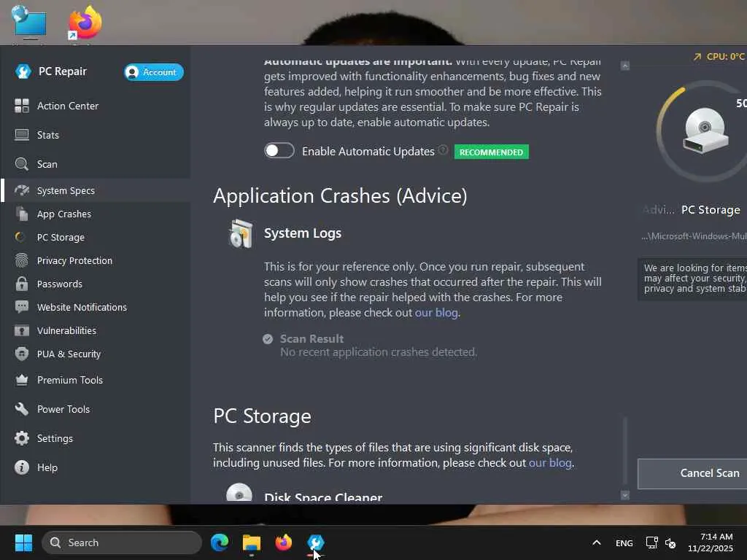Open Firefox from the taskbar
This screenshot has height=560, width=747.
(284, 542)
